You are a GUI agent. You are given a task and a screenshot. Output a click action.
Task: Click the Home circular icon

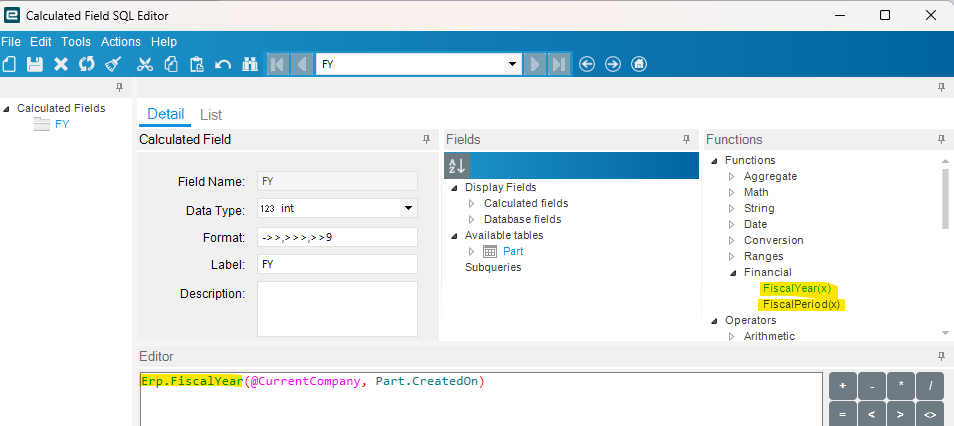click(x=639, y=64)
